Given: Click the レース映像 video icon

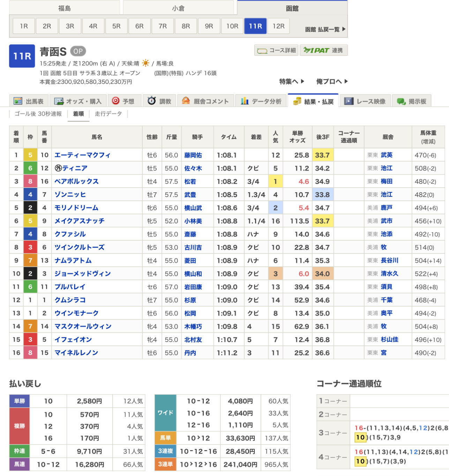Looking at the screenshot, I should tap(349, 101).
